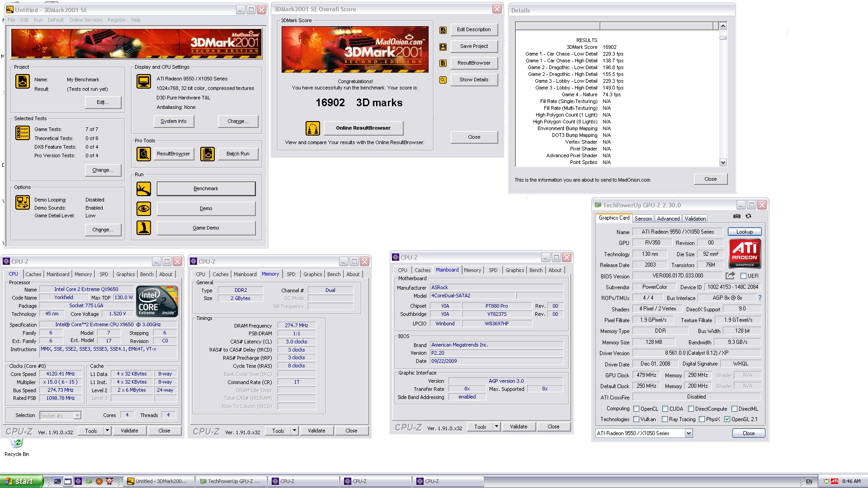Click the Details list scrollbar thumb
The width and height of the screenshot is (868, 488).
point(723,38)
